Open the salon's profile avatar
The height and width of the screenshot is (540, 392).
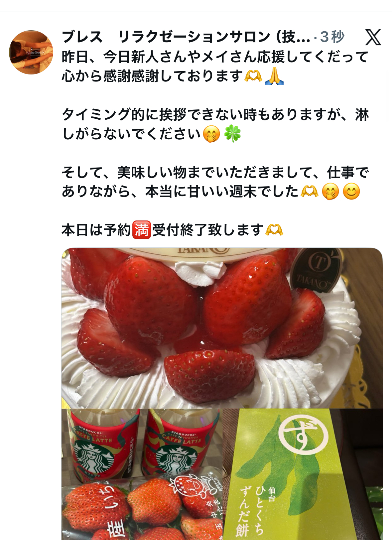pos(31,52)
